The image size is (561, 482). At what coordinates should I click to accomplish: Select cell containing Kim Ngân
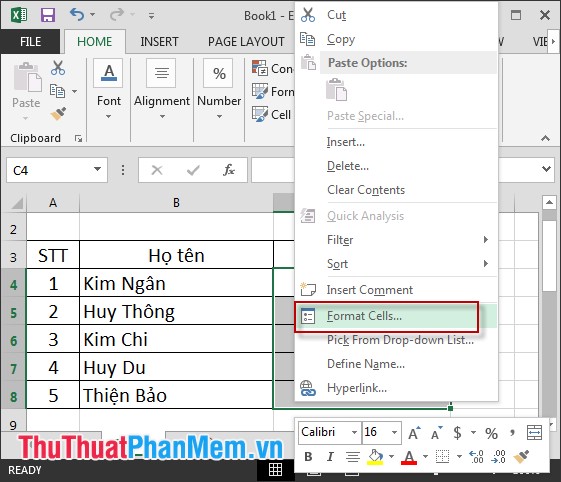176,283
